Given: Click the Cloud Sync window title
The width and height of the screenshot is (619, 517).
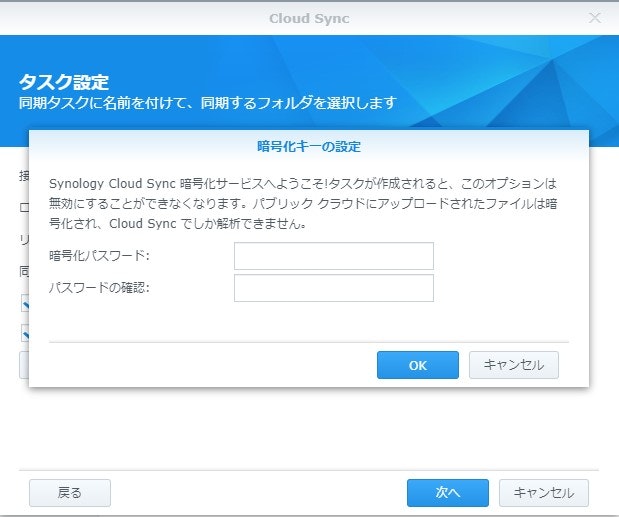Looking at the screenshot, I should 309,19.
